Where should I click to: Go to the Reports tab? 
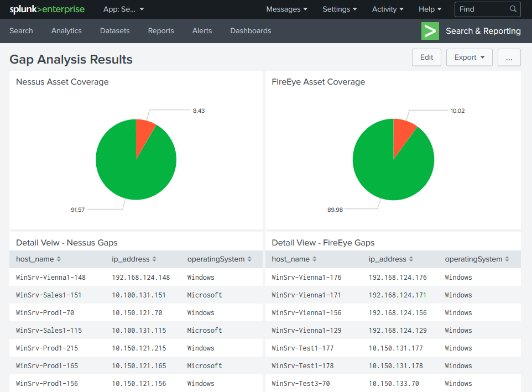point(161,31)
